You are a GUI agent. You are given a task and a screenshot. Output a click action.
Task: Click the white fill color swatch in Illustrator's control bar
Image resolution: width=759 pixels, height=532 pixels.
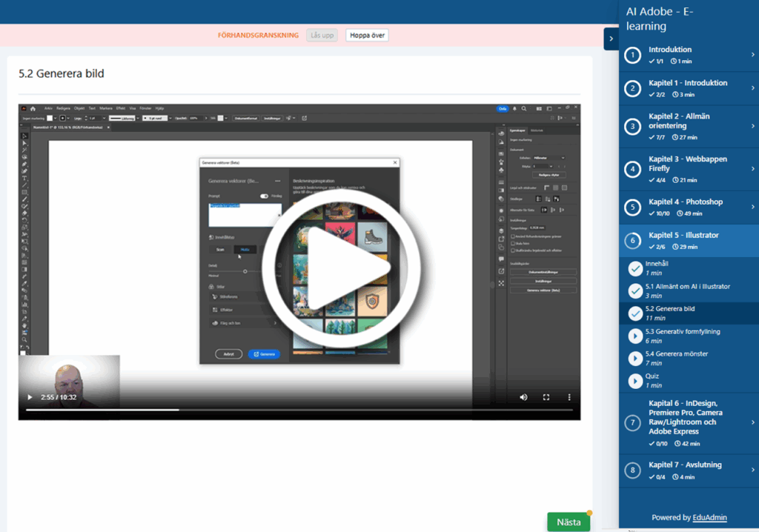click(50, 118)
